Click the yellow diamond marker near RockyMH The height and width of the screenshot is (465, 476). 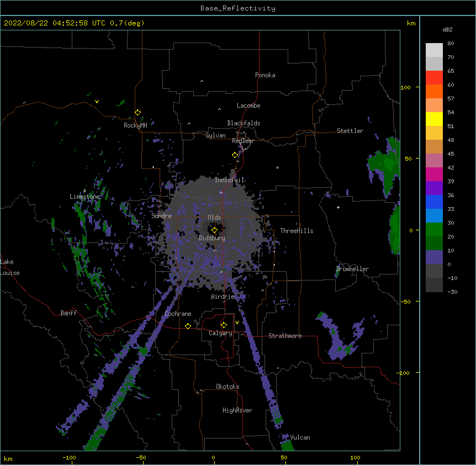[138, 113]
